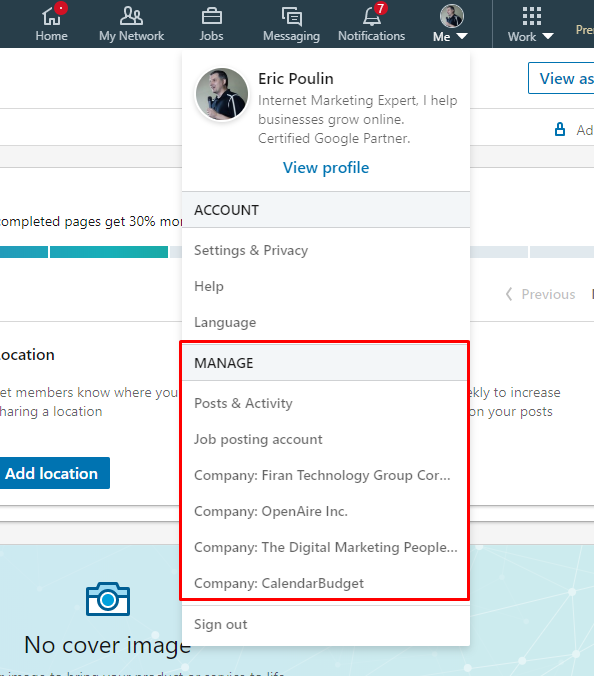Screen dimensions: 594x676
Task: Manage Company: Firan Technology Group
Action: [322, 475]
